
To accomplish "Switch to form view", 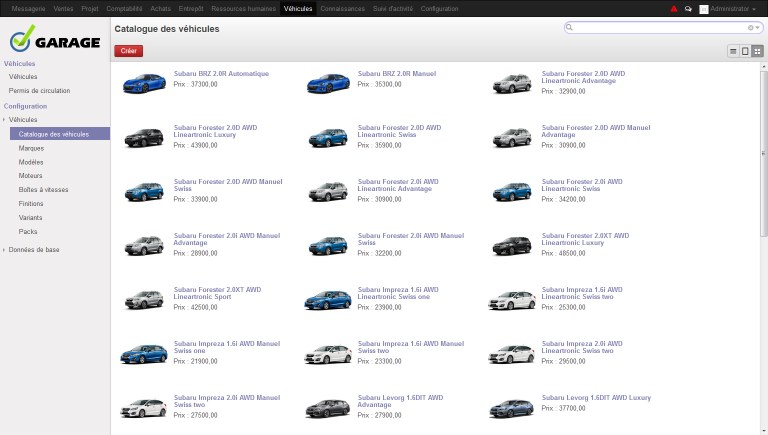I will [745, 50].
